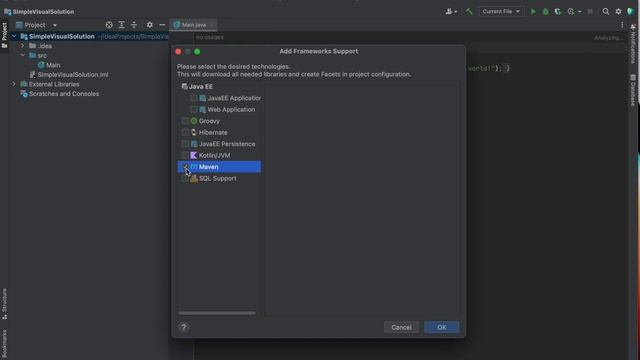
Task: Switch to the Main.java editor tab
Action: click(x=193, y=25)
